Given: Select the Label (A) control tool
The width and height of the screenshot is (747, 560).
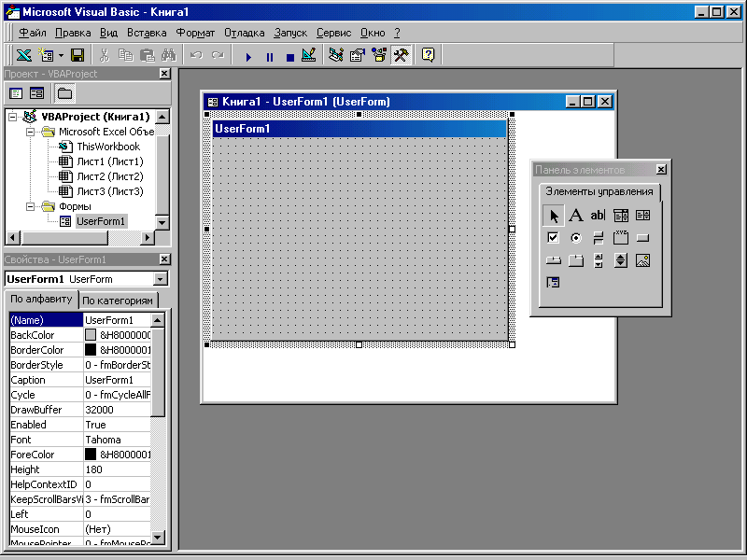Looking at the screenshot, I should (x=576, y=216).
